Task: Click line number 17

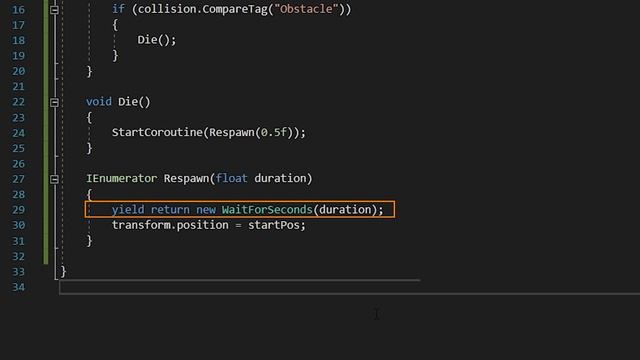Action: click(18, 25)
